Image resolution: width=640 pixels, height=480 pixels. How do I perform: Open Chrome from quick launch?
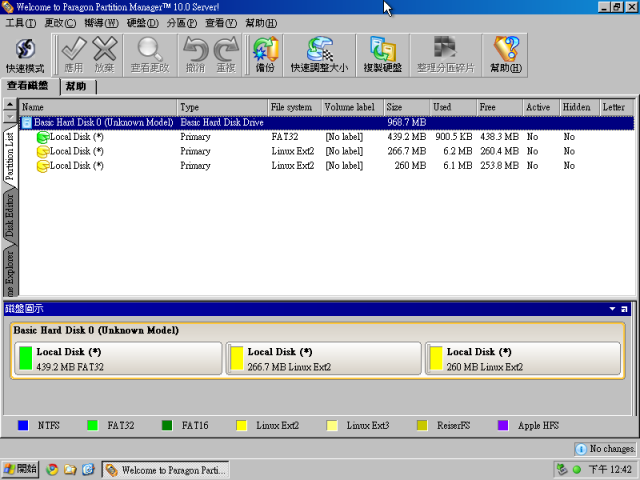[x=52, y=469]
